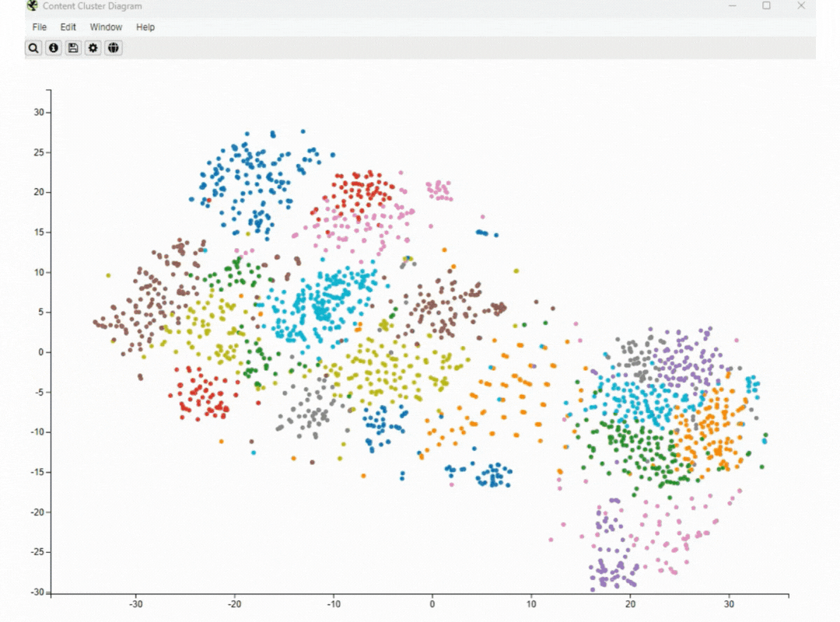The height and width of the screenshot is (622, 840).
Task: Click the floppy disk save icon
Action: coord(73,48)
